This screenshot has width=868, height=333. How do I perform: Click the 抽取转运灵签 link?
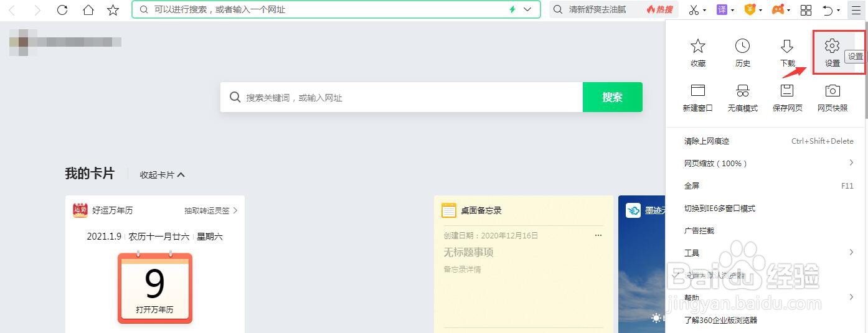coord(211,210)
